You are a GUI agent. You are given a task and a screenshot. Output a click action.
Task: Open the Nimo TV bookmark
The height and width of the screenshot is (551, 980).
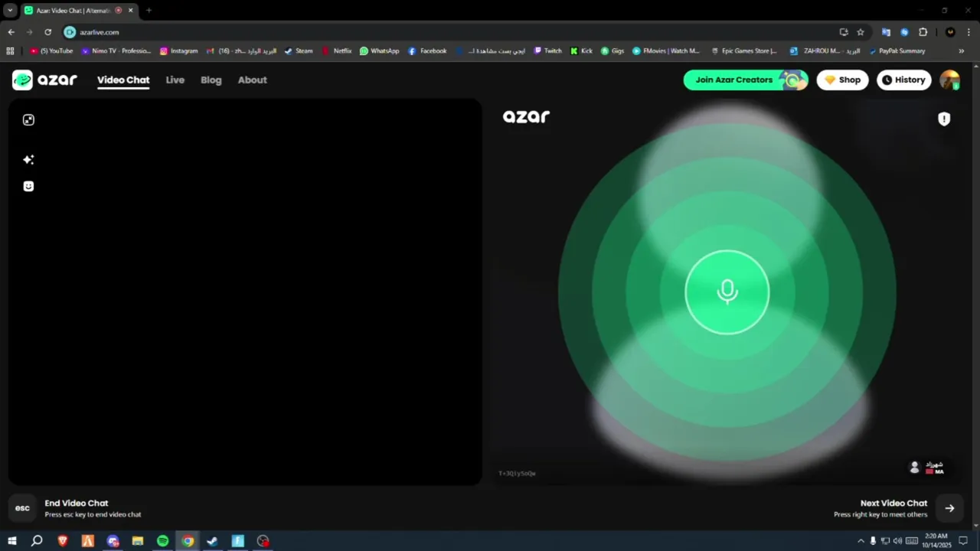point(116,51)
